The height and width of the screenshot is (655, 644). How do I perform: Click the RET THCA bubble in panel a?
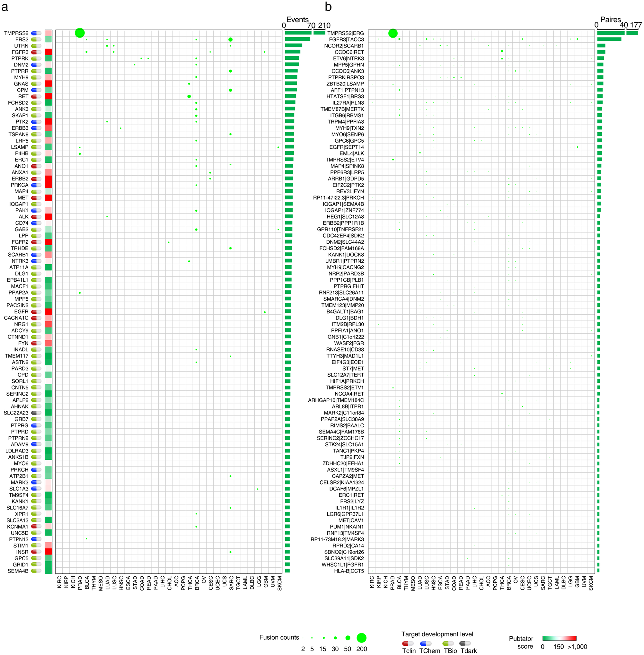click(x=189, y=96)
